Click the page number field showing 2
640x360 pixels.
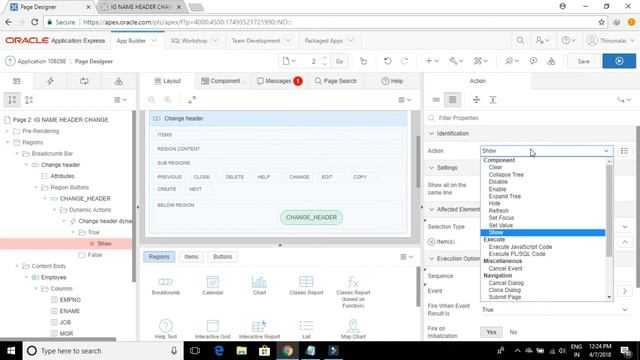tap(313, 61)
